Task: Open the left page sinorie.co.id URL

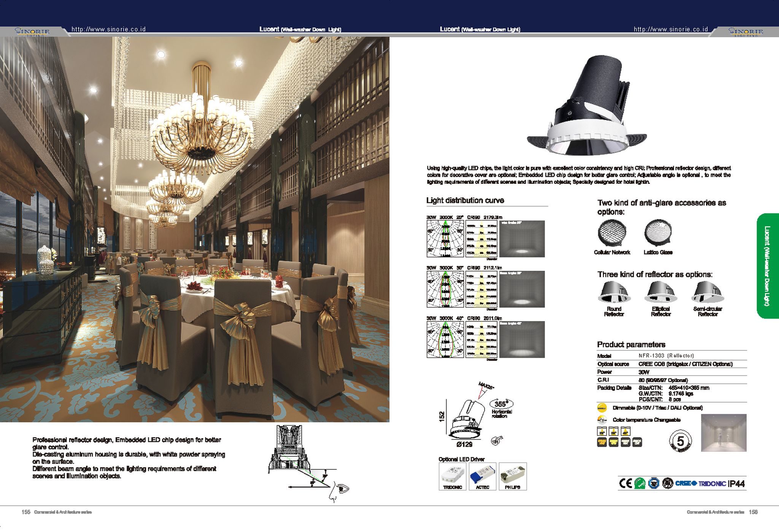Action: [109, 29]
